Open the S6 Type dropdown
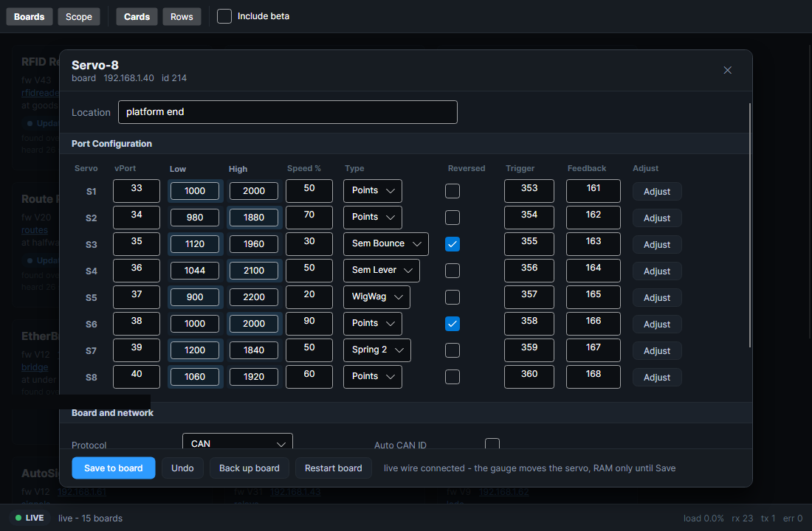812x531 pixels. click(372, 324)
